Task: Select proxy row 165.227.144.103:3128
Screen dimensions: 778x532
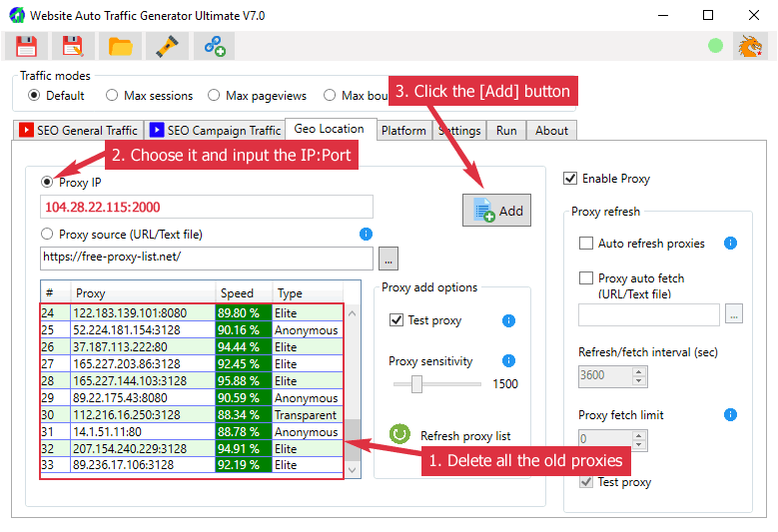Action: [x=192, y=380]
